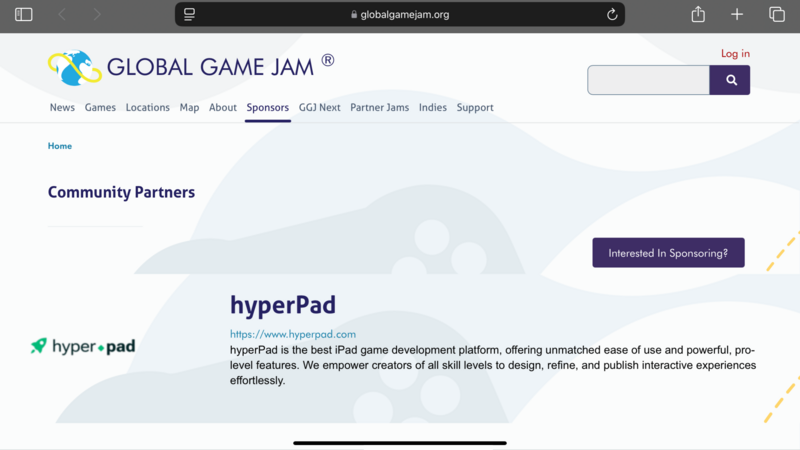Image resolution: width=800 pixels, height=450 pixels.
Task: Open the page reader menu icon
Action: coord(189,14)
